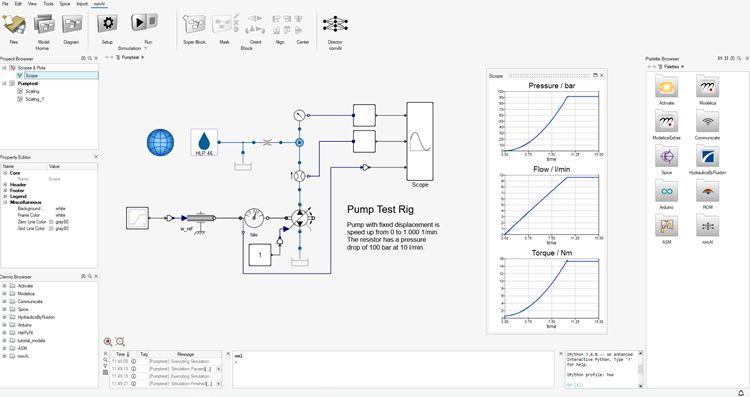Screen dimensions: 750x397
Task: Click the zoom-in magnifier above the log
Action: tap(108, 342)
